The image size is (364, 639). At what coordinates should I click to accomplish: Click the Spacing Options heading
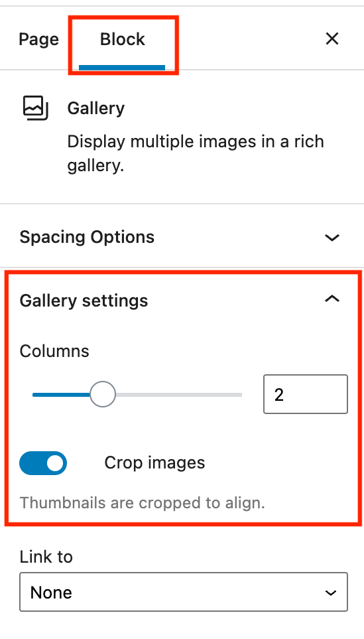point(87,237)
